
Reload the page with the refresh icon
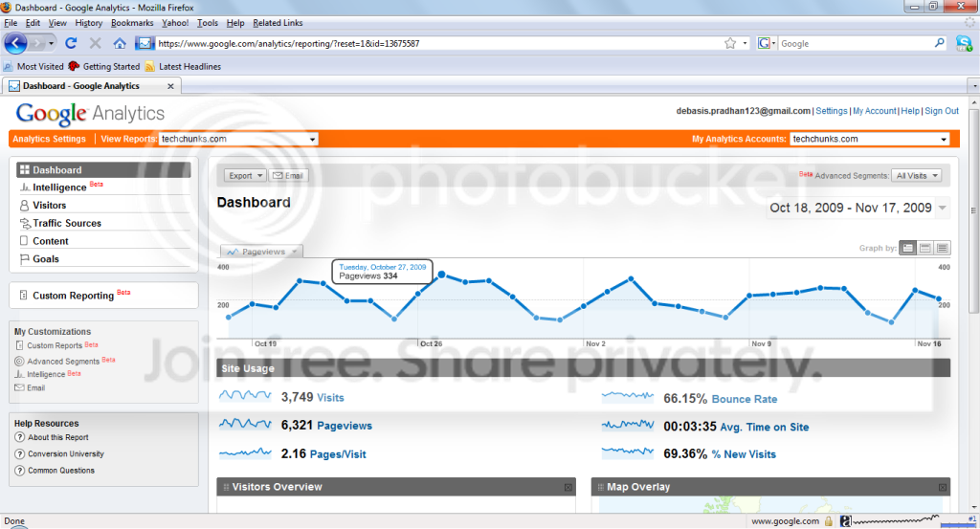pyautogui.click(x=71, y=43)
